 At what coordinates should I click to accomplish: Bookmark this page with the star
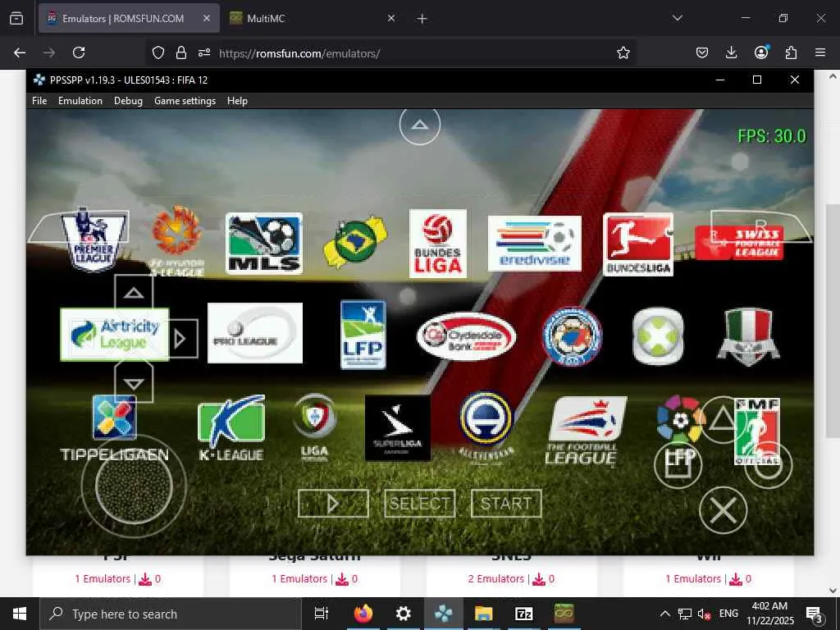point(623,52)
